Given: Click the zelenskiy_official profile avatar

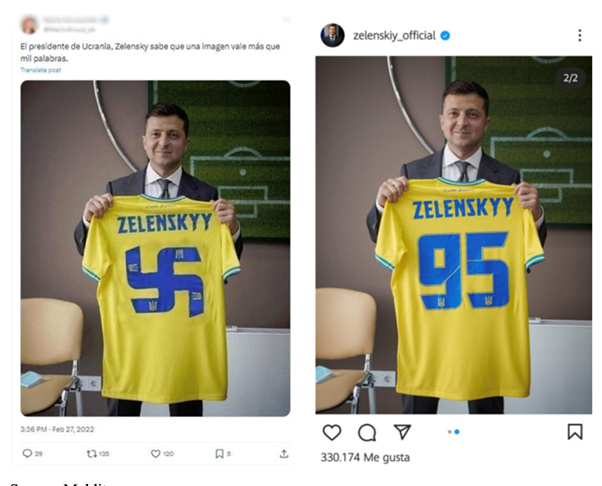Looking at the screenshot, I should click(x=332, y=35).
